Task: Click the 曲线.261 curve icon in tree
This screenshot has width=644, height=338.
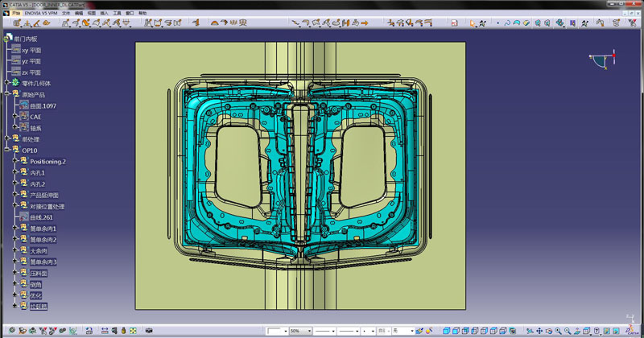Action: (x=23, y=217)
